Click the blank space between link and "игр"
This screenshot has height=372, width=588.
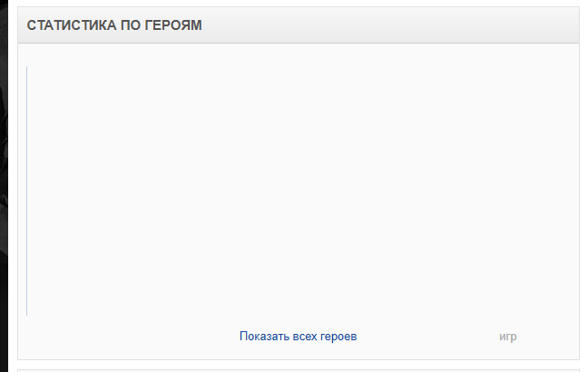click(426, 337)
